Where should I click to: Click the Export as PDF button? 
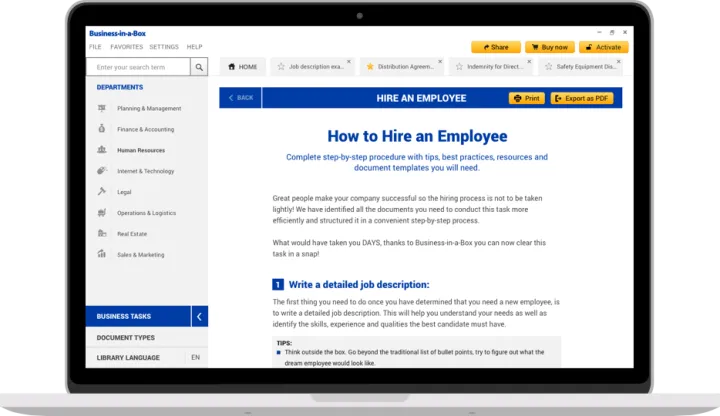580,98
